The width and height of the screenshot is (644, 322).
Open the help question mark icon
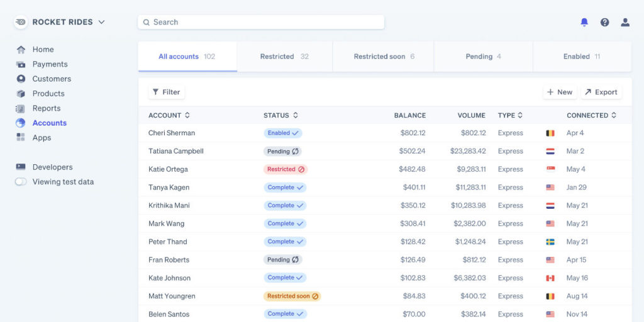pyautogui.click(x=604, y=22)
